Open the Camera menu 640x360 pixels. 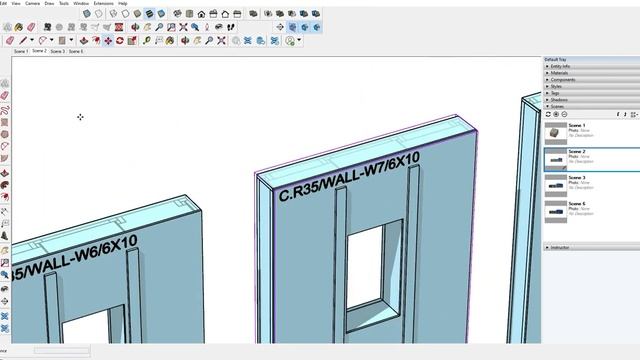[x=33, y=3]
